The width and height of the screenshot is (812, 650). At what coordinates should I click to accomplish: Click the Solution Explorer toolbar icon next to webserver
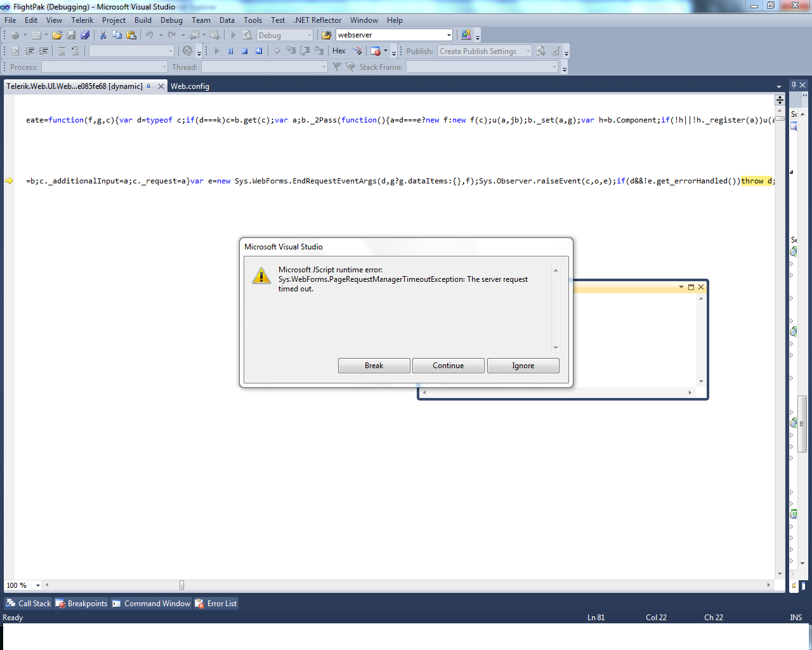coord(466,36)
